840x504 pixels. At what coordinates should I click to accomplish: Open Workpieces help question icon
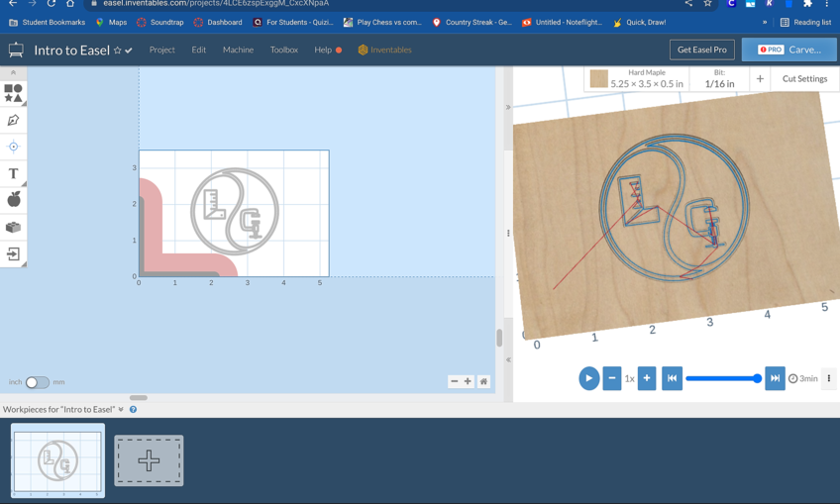[133, 409]
